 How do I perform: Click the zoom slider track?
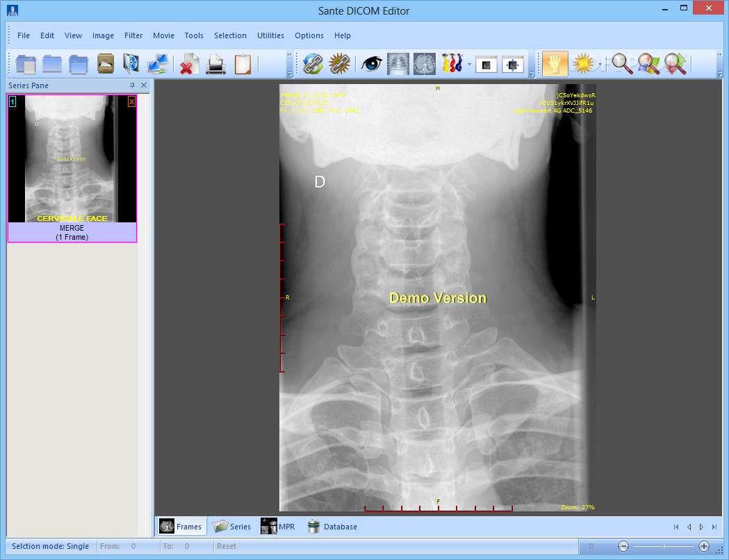(664, 546)
